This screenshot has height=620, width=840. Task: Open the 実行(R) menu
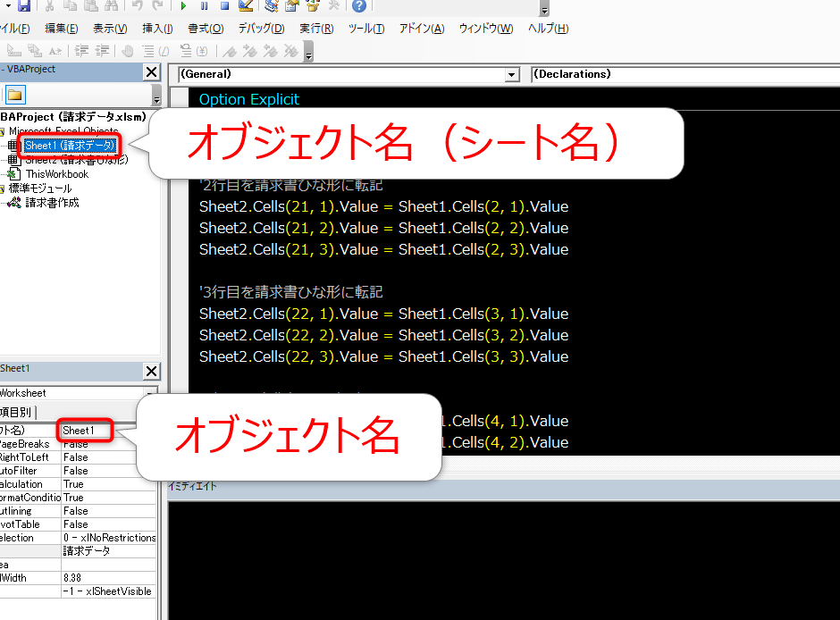pos(316,29)
